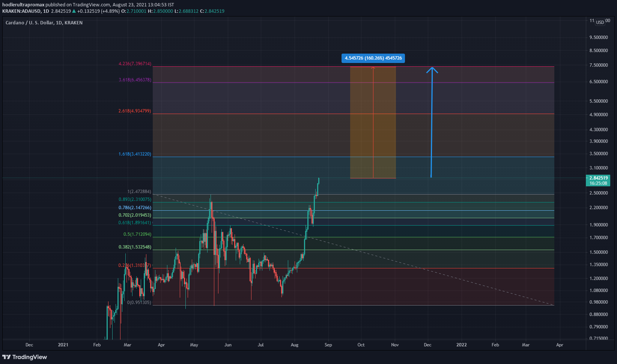Click the USD currency badge on price axis
The image size is (617, 364).
(x=600, y=22)
